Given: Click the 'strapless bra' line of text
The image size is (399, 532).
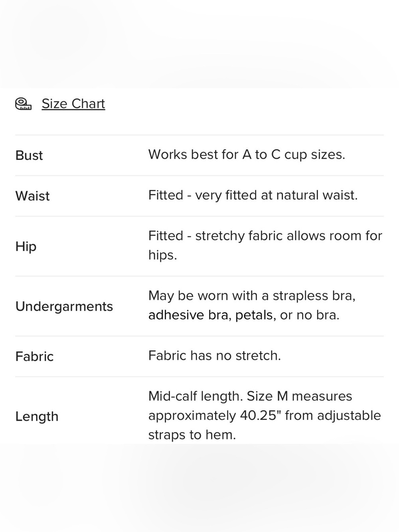Looking at the screenshot, I should coord(252,296).
